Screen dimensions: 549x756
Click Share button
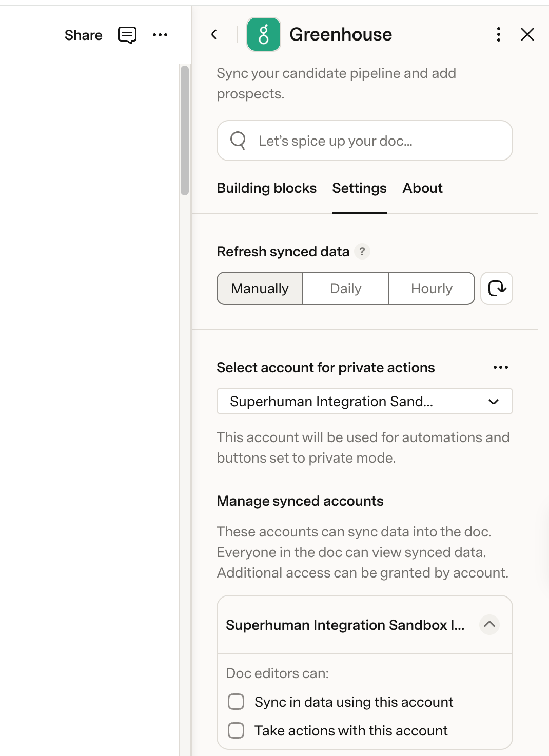pos(84,35)
